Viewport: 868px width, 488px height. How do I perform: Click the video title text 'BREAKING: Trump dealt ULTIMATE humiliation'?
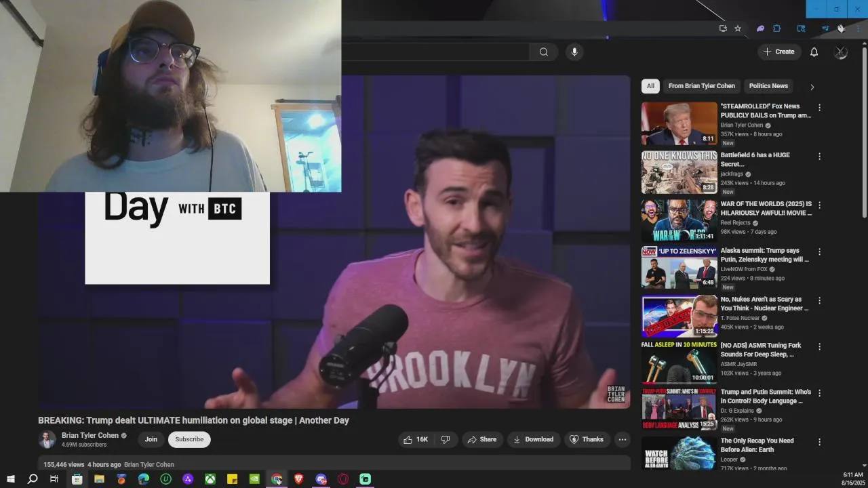tap(193, 420)
